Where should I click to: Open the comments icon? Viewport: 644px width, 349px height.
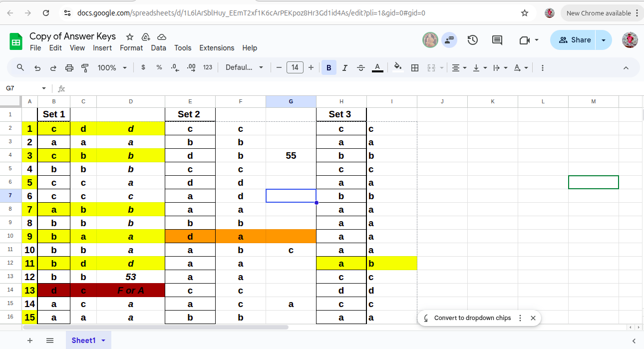[497, 40]
